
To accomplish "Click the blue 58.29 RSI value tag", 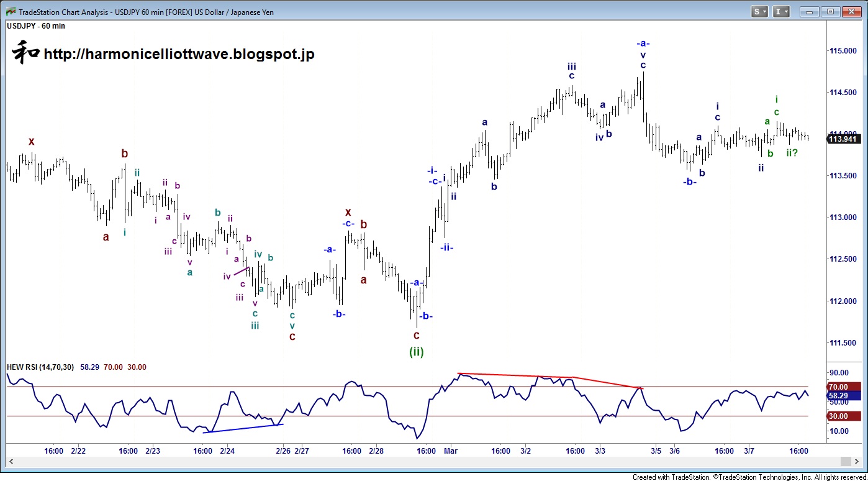I will pos(844,395).
